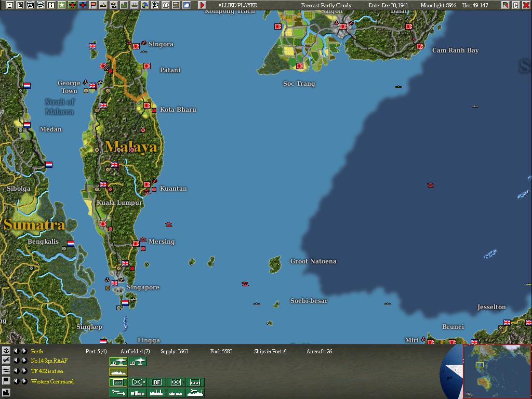Image resolution: width=532 pixels, height=399 pixels.
Task: Select the Japanese unit at Kuantan
Action: tap(147, 184)
